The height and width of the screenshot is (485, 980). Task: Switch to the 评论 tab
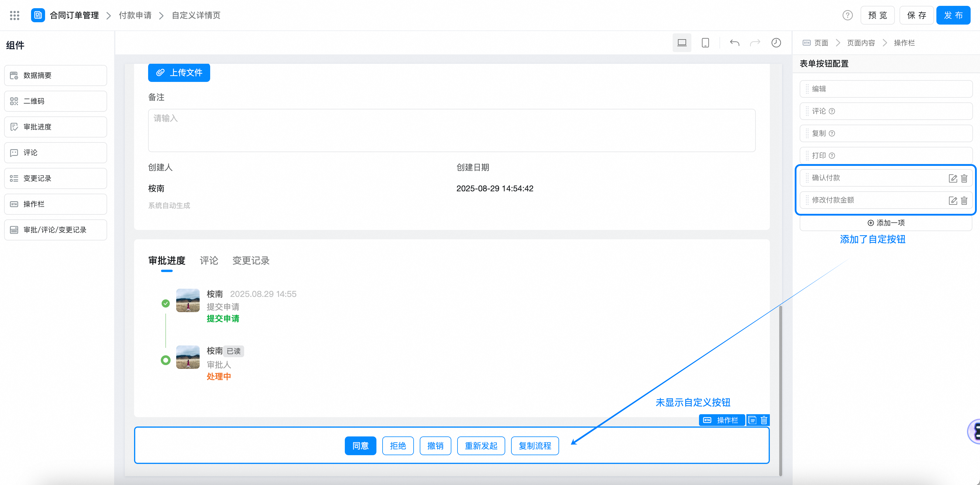coord(209,261)
